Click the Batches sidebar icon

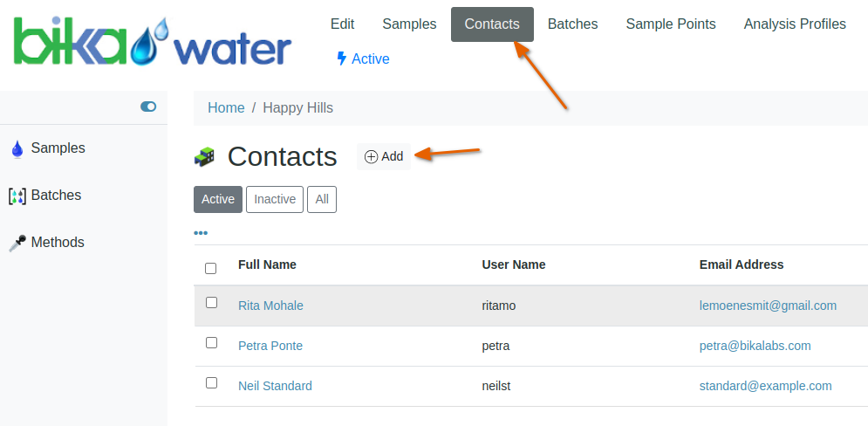[17, 196]
